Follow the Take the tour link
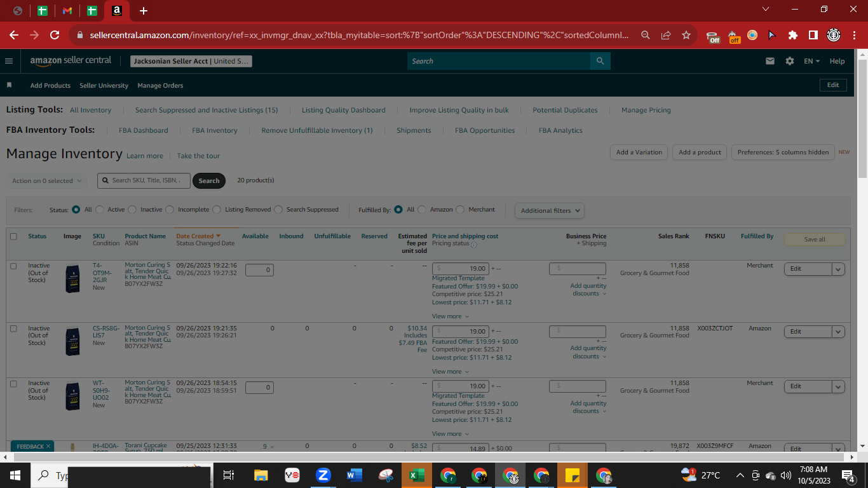 pos(198,156)
